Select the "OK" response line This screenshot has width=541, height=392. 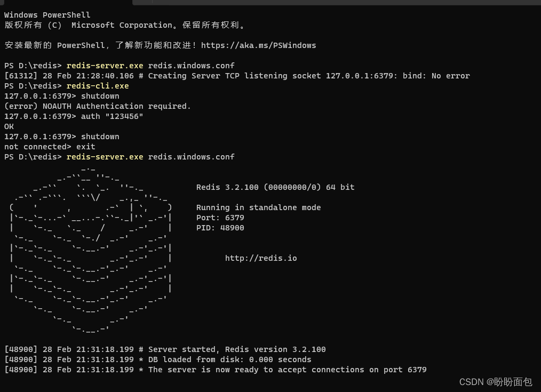tap(9, 126)
